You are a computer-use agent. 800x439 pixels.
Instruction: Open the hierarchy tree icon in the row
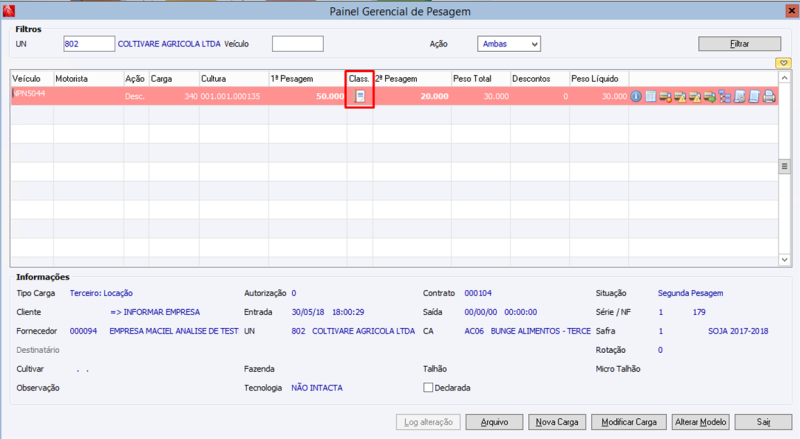pos(724,96)
